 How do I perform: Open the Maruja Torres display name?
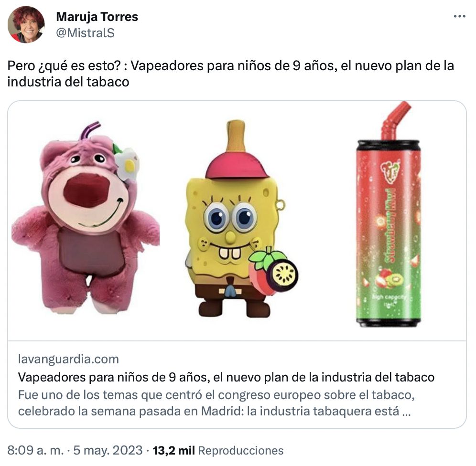click(x=97, y=17)
